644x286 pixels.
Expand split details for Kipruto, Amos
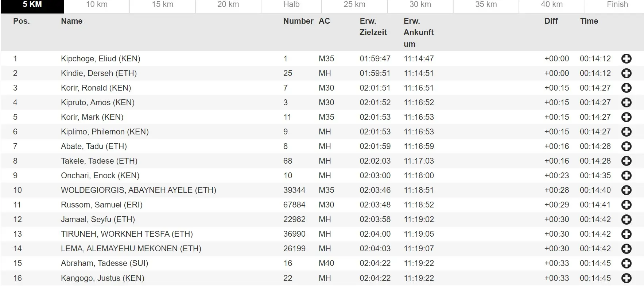point(626,103)
